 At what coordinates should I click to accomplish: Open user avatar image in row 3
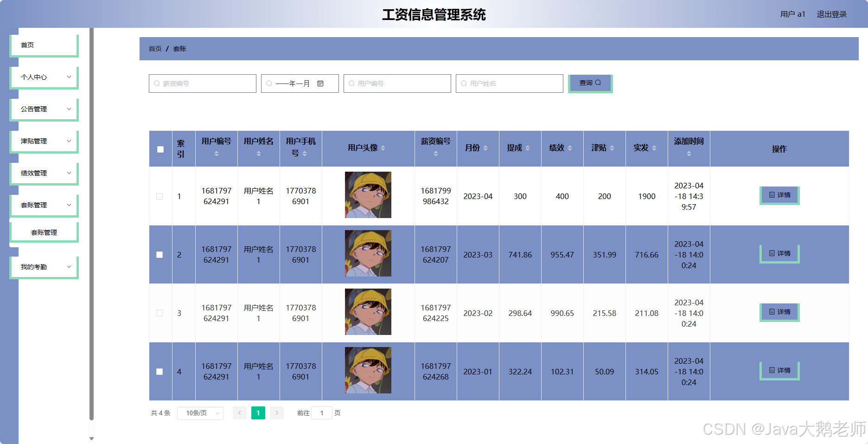(368, 312)
